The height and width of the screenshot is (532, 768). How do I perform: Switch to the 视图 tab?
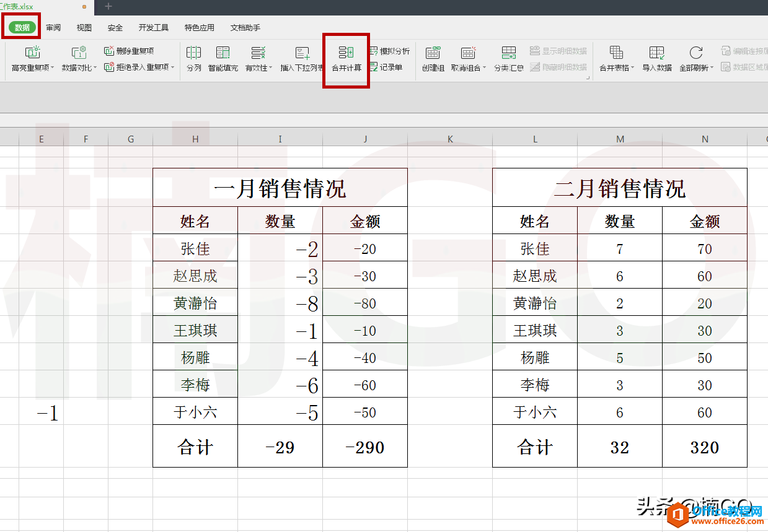pos(84,28)
